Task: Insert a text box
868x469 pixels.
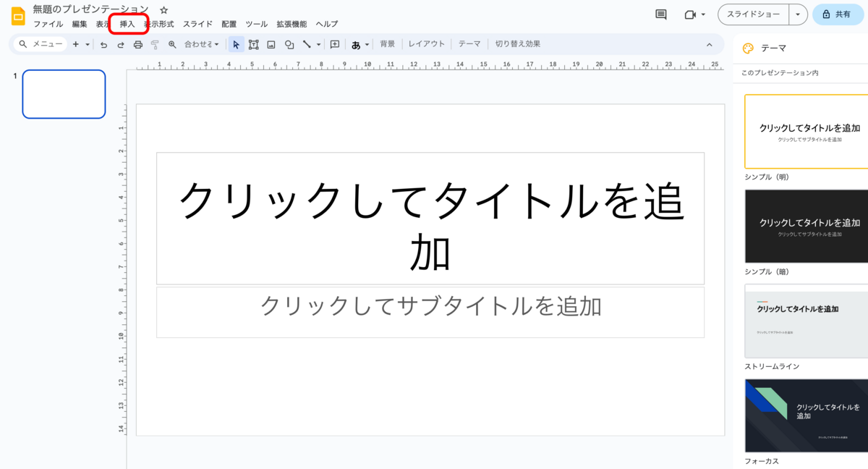Action: pos(254,44)
